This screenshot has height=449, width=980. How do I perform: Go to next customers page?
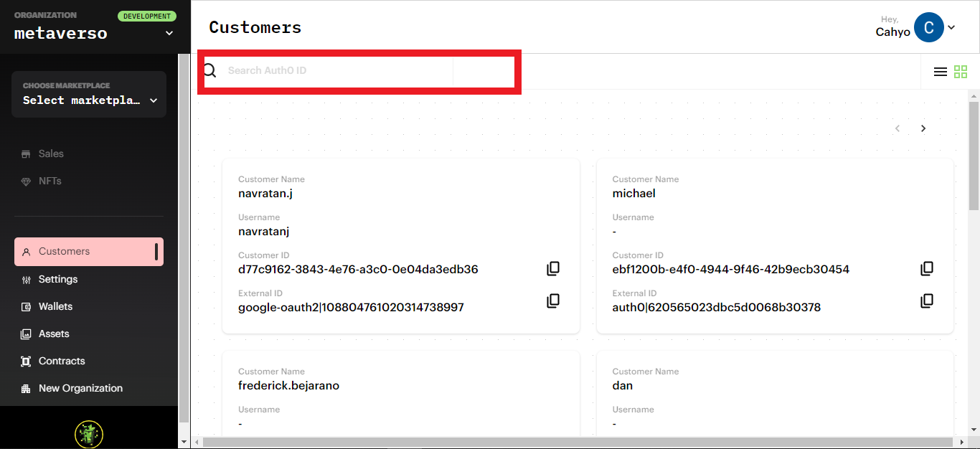(x=923, y=128)
